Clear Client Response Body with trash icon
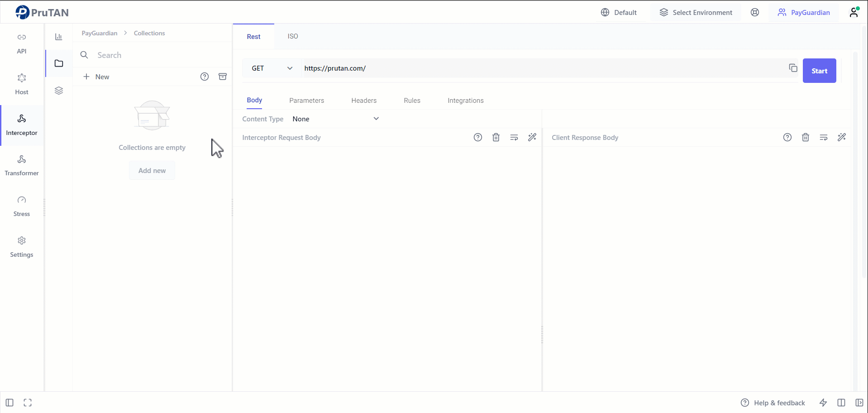 pos(806,137)
